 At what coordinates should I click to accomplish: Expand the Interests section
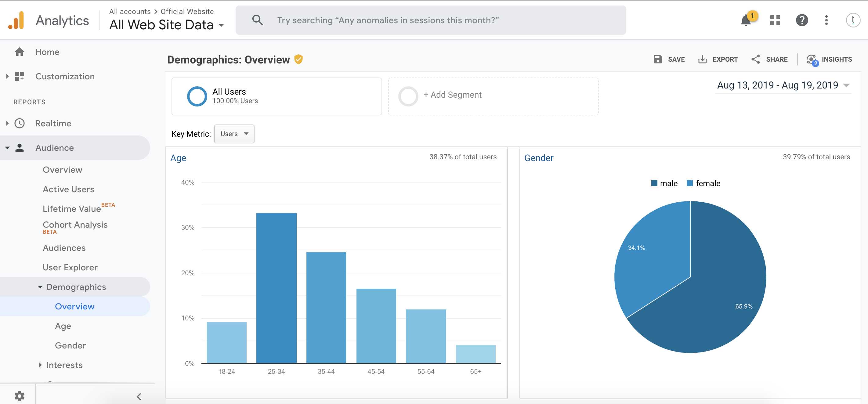coord(64,365)
